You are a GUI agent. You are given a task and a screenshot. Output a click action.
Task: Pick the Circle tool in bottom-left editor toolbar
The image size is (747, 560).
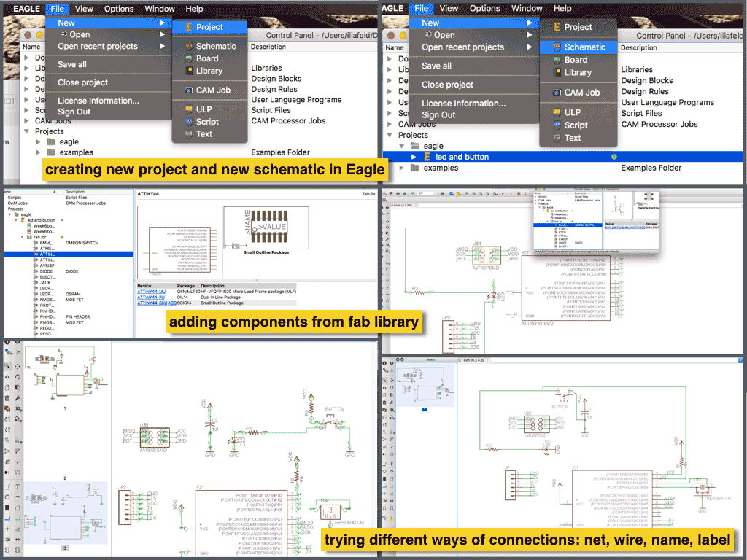[7, 497]
